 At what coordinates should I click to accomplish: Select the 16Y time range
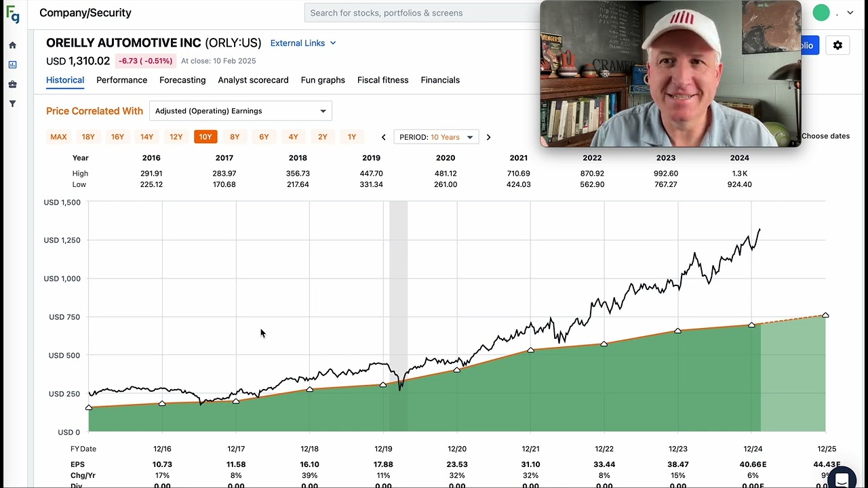tap(117, 137)
